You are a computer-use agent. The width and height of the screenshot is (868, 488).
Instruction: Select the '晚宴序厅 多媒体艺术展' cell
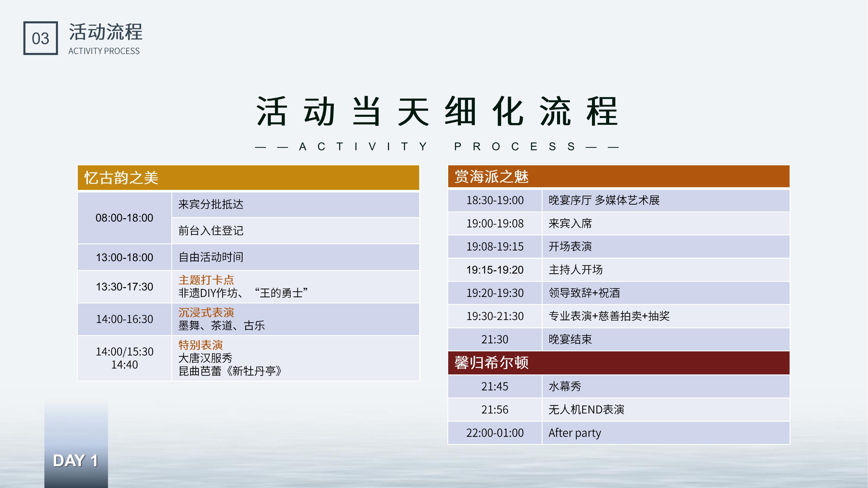click(666, 201)
